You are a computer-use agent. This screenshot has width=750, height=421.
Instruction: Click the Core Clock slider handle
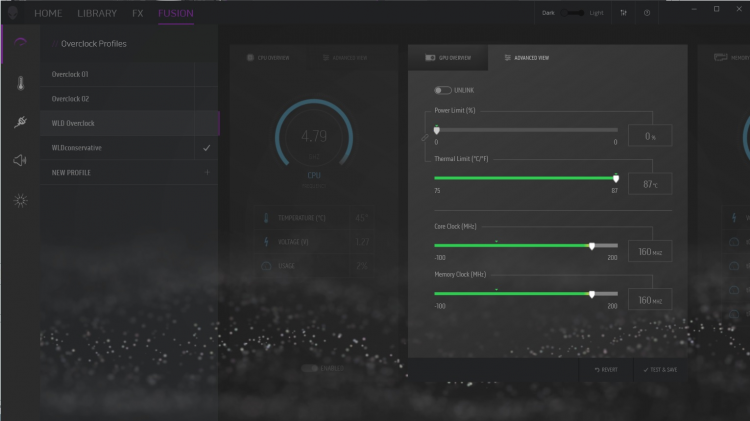[592, 246]
